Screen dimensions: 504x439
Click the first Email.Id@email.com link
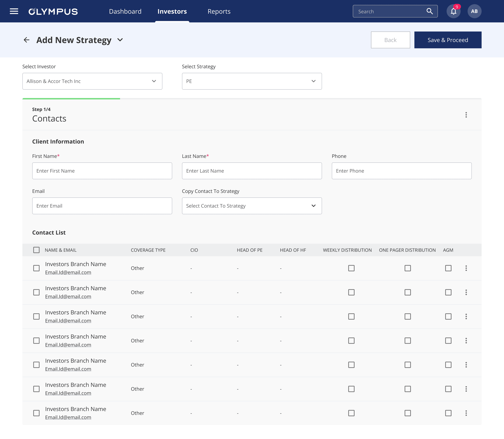click(68, 272)
